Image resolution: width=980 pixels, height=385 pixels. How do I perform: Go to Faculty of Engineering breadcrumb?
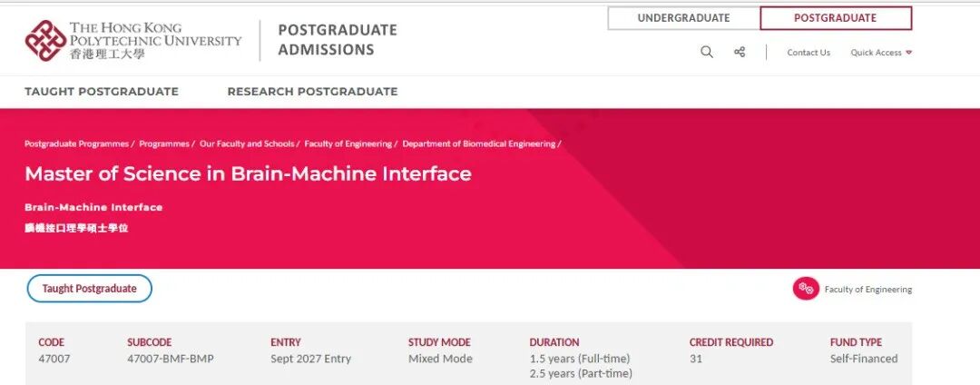pyautogui.click(x=348, y=143)
